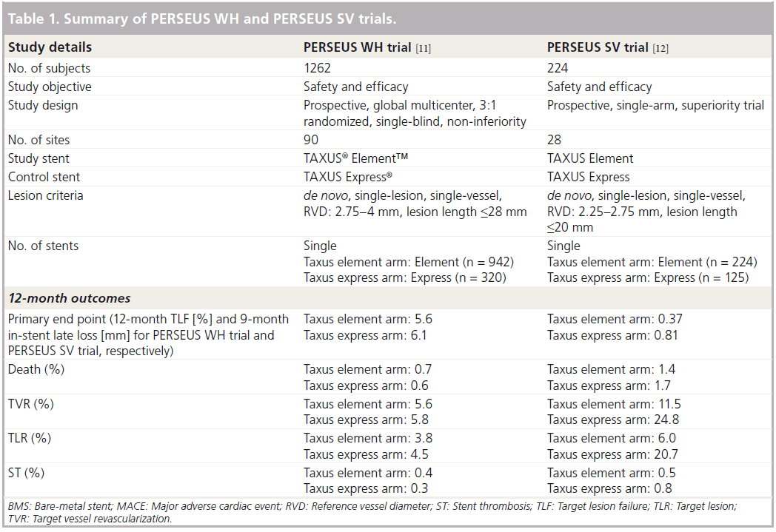Click 'Taxus element arm: 0.37' primary endpoint value
This screenshot has width=776, height=532.
615,320
